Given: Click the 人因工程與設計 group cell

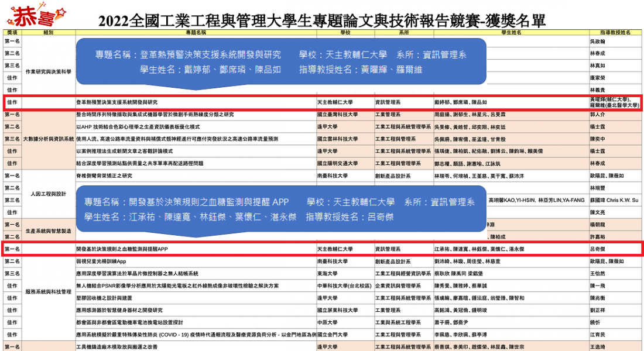Looking at the screenshot, I should tap(48, 194).
